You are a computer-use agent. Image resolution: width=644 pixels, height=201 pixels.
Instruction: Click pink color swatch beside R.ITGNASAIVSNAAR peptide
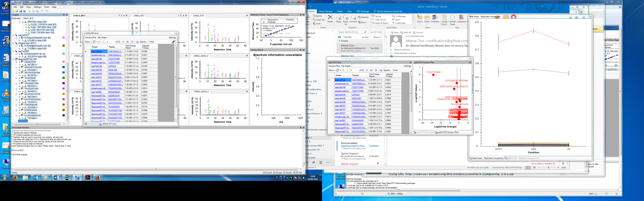64,38
